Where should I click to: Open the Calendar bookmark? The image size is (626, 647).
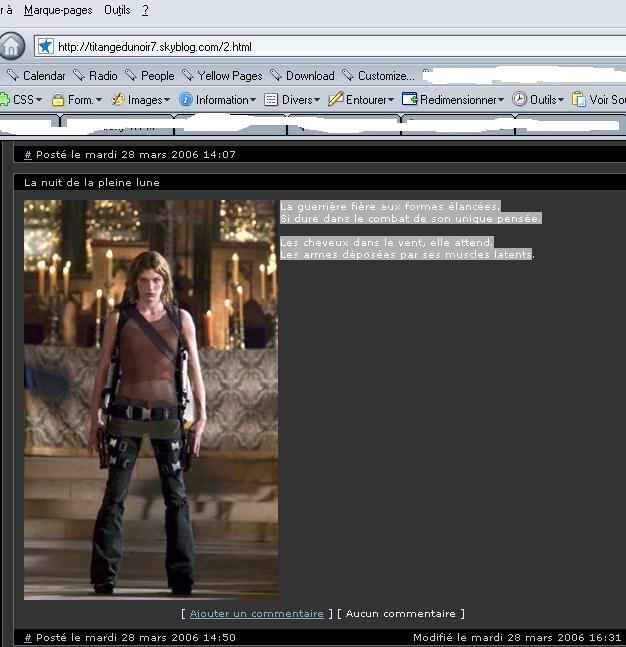[44, 76]
